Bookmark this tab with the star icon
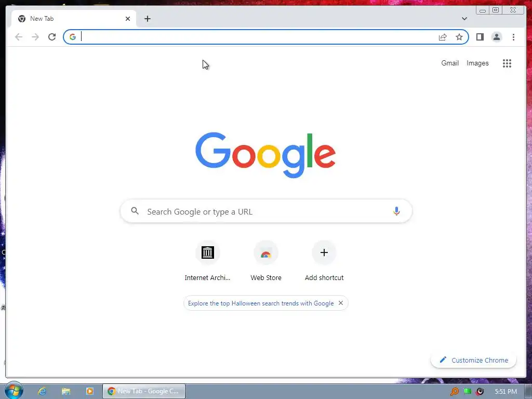 [x=459, y=37]
